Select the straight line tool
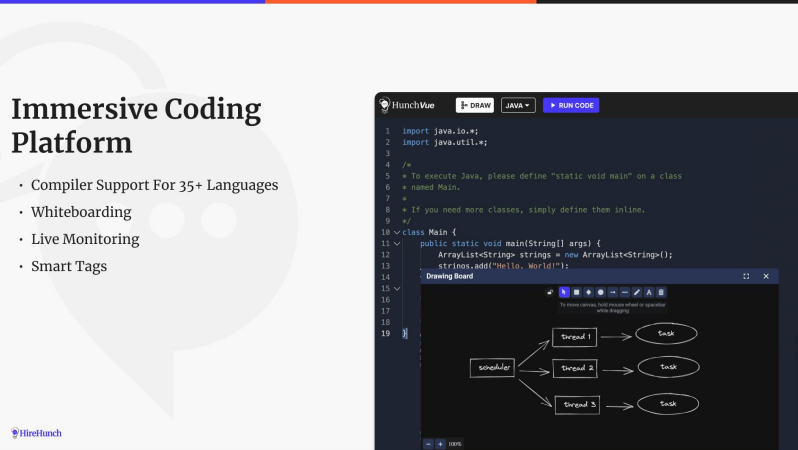Viewport: 798px width, 450px height. click(x=625, y=292)
